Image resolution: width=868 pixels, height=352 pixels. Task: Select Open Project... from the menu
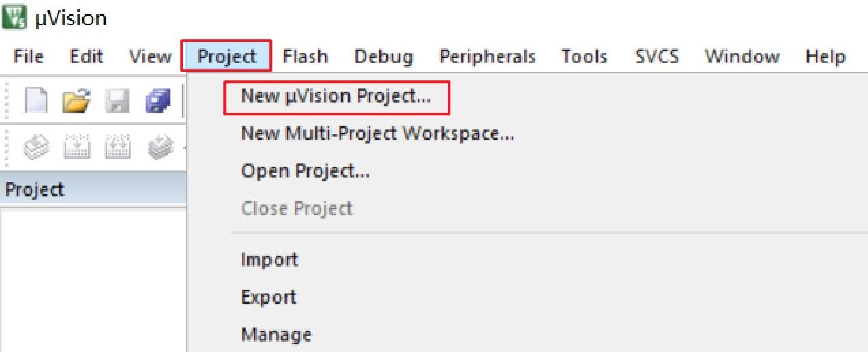305,171
